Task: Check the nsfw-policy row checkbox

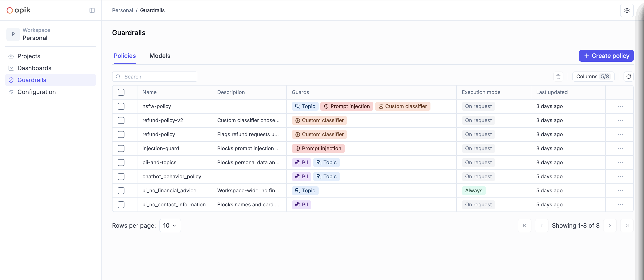Action: click(x=121, y=106)
